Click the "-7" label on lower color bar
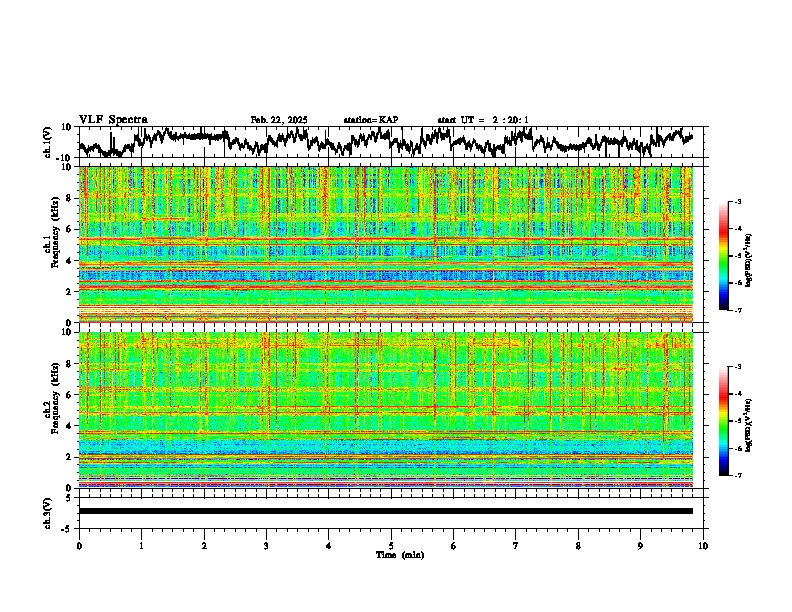The width and height of the screenshot is (792, 612). pos(738,475)
